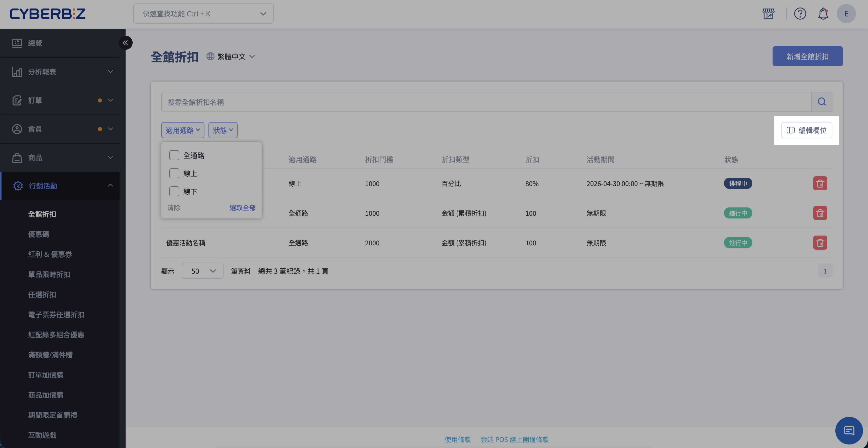Check the 全通路 channel option
This screenshot has width=868, height=448.
(174, 155)
